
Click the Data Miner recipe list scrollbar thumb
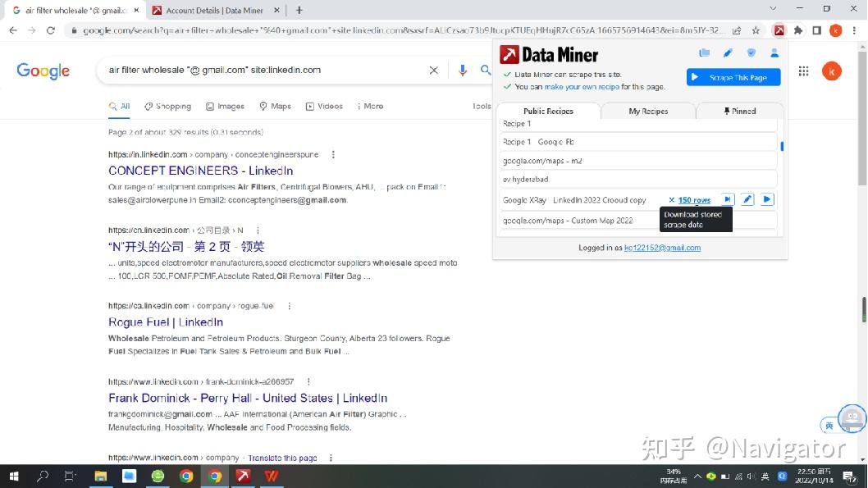782,146
